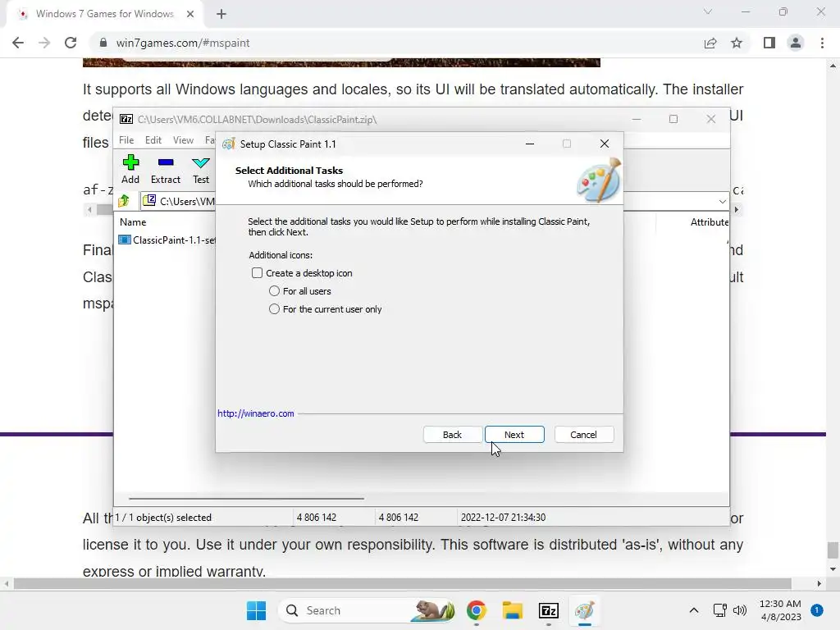The width and height of the screenshot is (840, 630).
Task: Reload the win7games page
Action: 71,43
